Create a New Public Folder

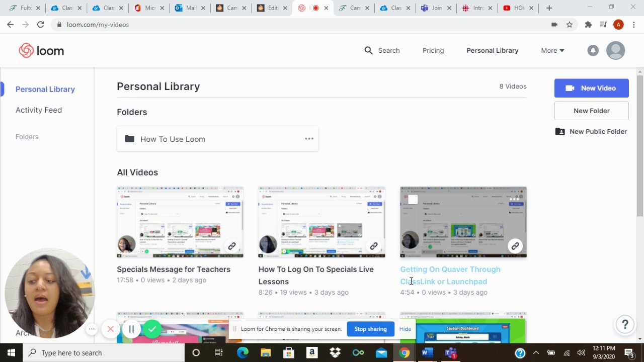591,131
